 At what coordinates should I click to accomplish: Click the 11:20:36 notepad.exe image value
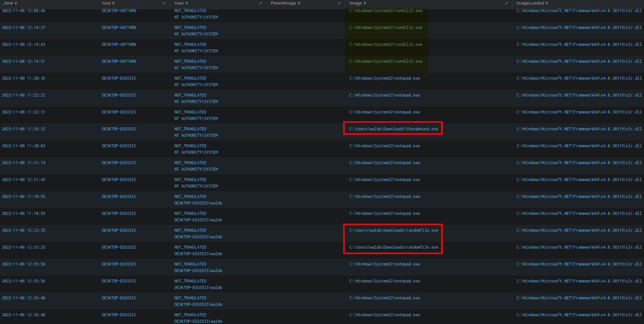384,78
